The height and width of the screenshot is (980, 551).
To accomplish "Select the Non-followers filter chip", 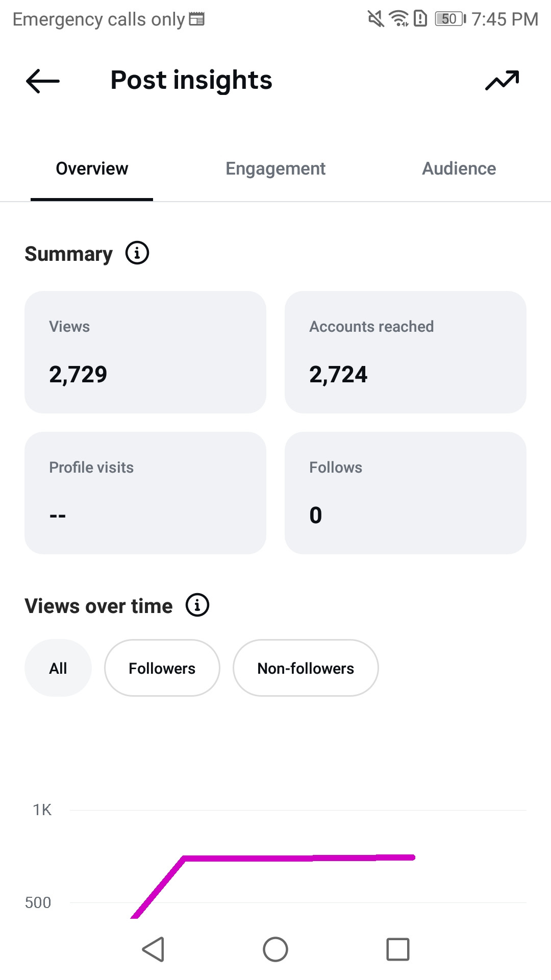I will tap(306, 668).
